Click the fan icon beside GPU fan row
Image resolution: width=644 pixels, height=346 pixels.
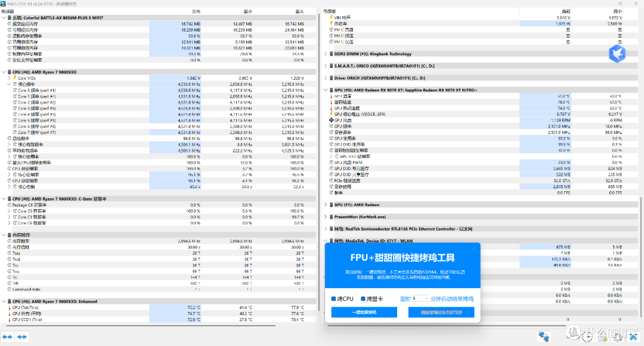click(x=332, y=120)
